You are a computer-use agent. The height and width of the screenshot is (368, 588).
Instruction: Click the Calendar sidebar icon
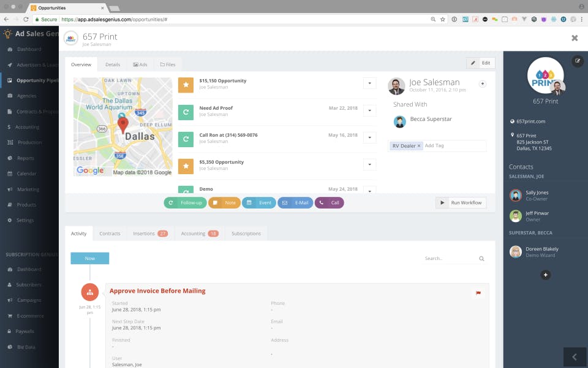click(x=10, y=174)
